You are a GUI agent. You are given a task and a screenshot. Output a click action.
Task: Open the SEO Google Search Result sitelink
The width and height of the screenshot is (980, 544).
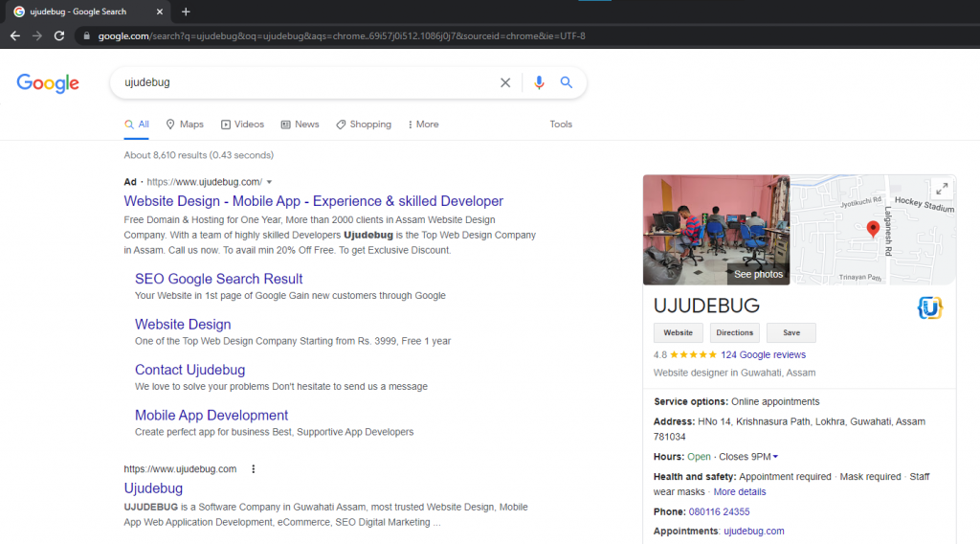[219, 279]
